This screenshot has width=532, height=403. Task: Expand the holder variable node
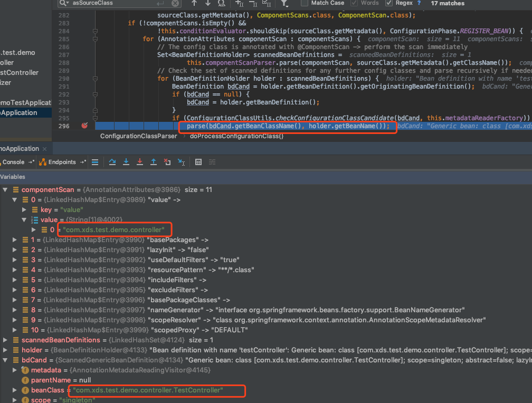click(x=5, y=350)
